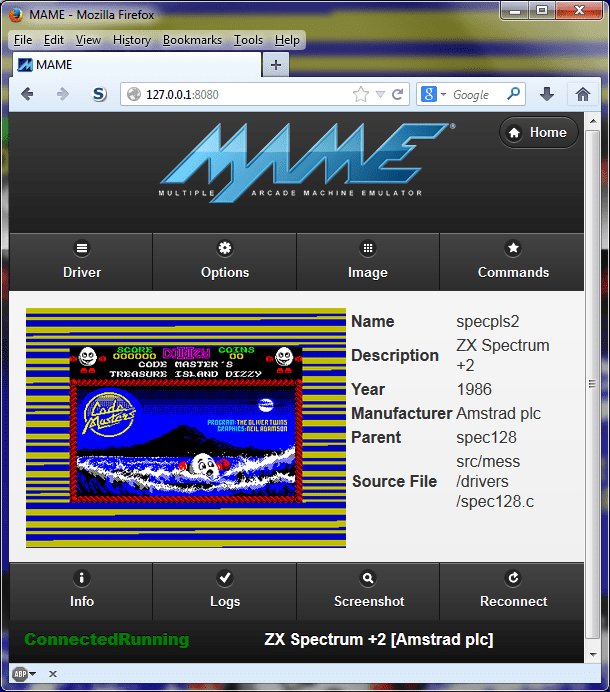The width and height of the screenshot is (610, 692).
Task: Open the Commands panel
Action: point(512,262)
